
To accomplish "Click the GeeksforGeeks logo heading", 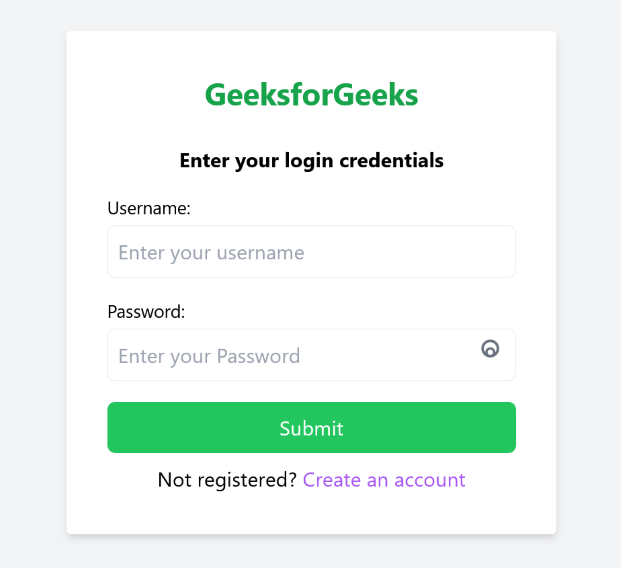I will 311,95.
